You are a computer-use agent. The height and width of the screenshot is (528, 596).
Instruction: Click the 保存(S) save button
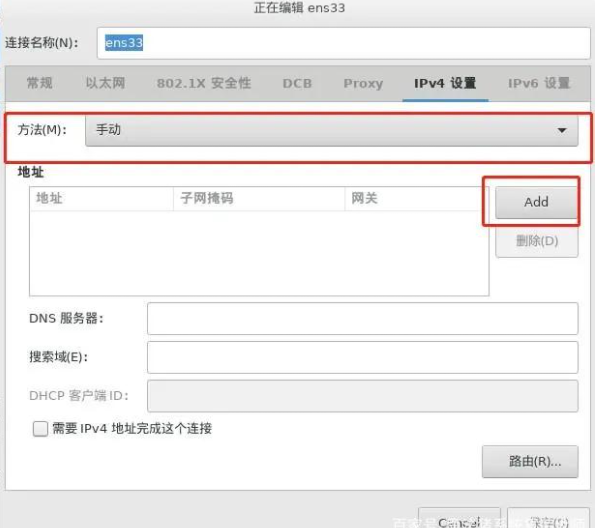[549, 519]
